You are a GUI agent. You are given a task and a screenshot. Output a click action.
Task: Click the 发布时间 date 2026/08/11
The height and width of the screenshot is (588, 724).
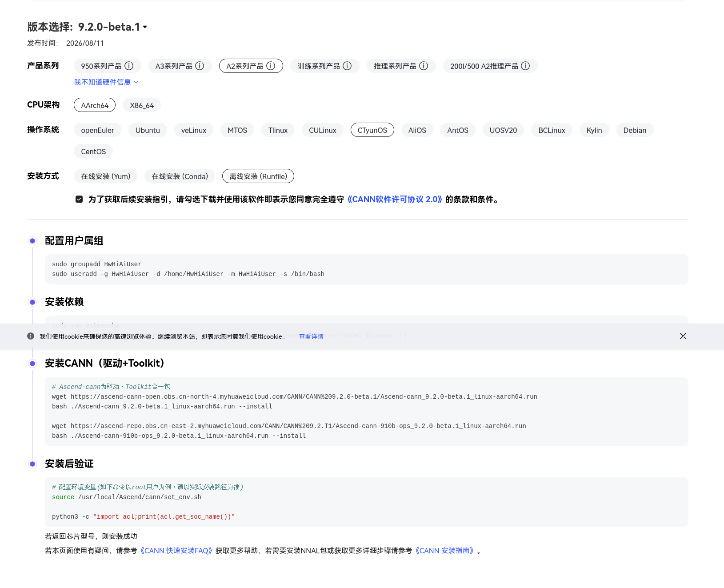[x=85, y=43]
